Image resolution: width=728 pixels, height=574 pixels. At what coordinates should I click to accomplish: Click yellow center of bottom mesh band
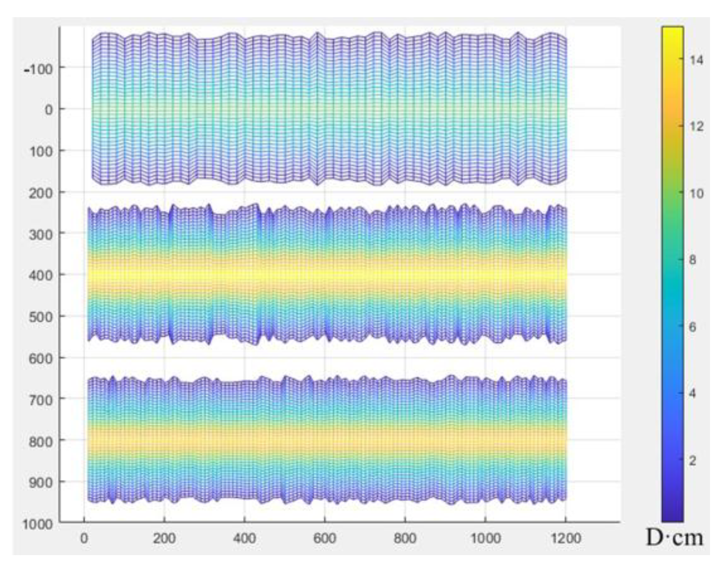tap(327, 439)
